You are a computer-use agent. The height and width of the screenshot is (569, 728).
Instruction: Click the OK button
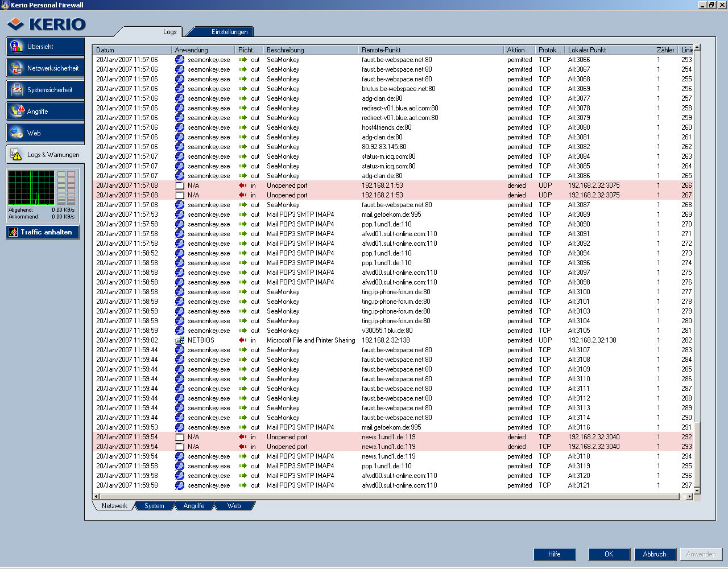coord(609,554)
